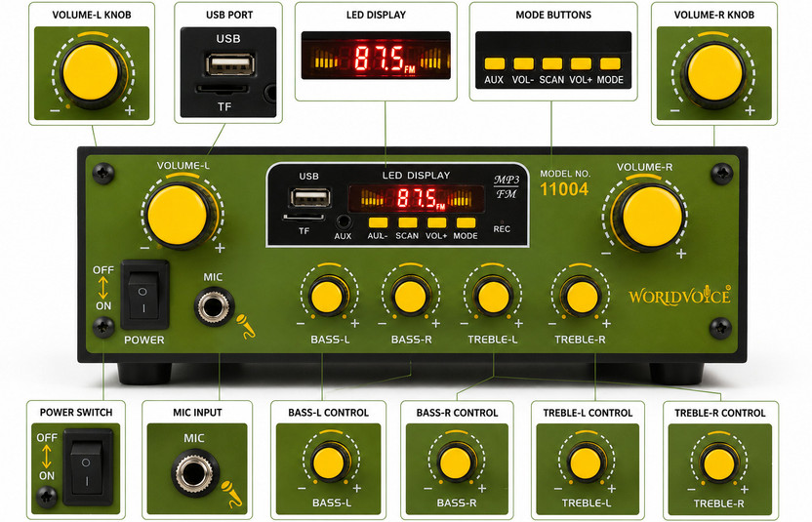Flip the POWER rocker switch on the amplifier
Screen dimensions: 812x522
(x=144, y=295)
